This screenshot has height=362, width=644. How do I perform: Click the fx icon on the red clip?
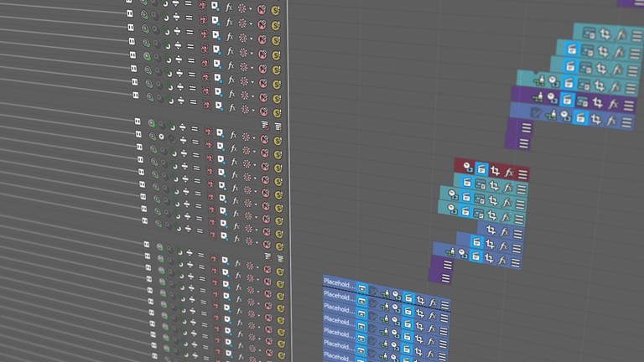click(x=508, y=172)
